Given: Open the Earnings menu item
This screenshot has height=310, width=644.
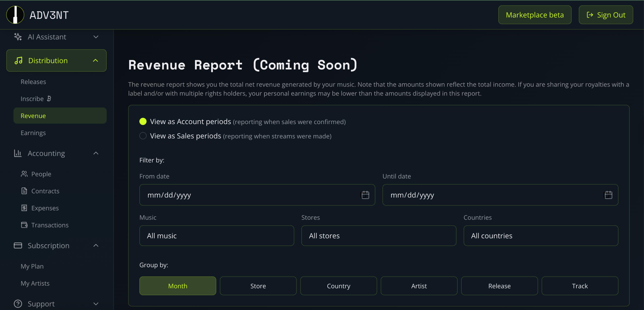Looking at the screenshot, I should point(33,133).
